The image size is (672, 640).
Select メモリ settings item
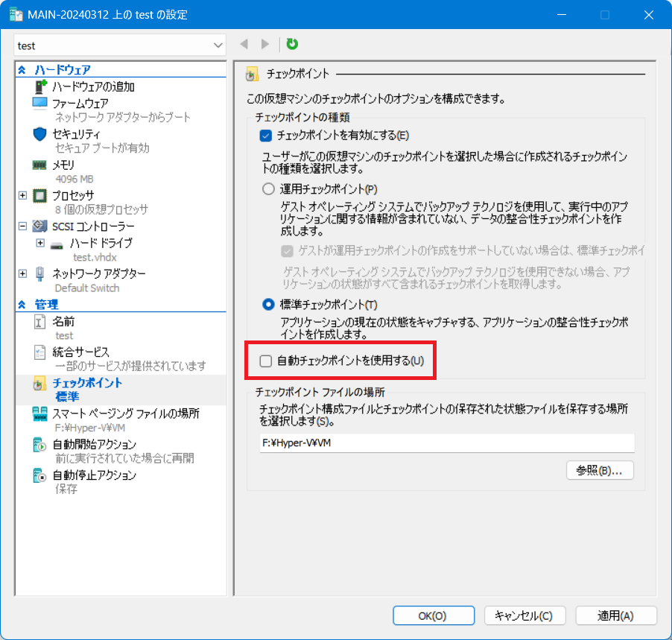click(63, 165)
